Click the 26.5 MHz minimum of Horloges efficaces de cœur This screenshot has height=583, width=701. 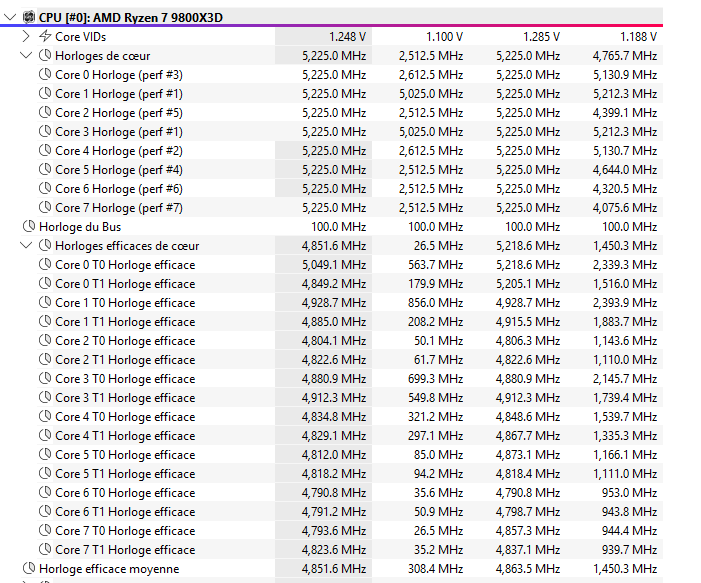tap(439, 246)
